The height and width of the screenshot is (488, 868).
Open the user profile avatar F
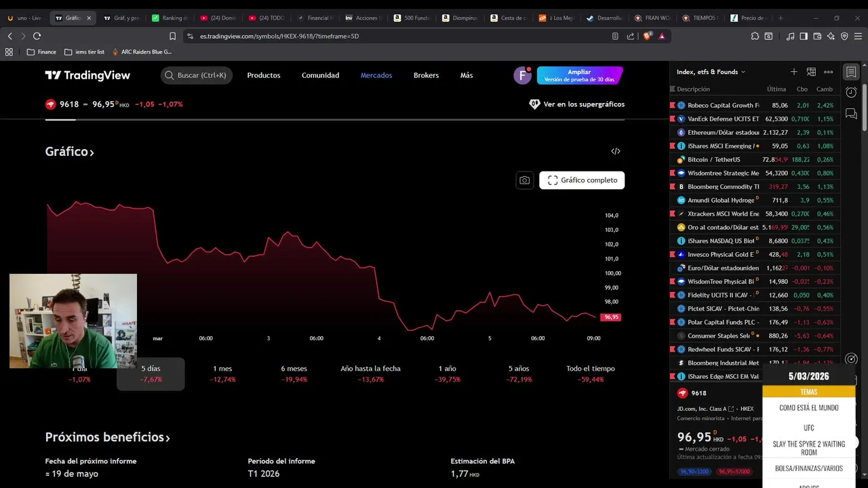[522, 75]
